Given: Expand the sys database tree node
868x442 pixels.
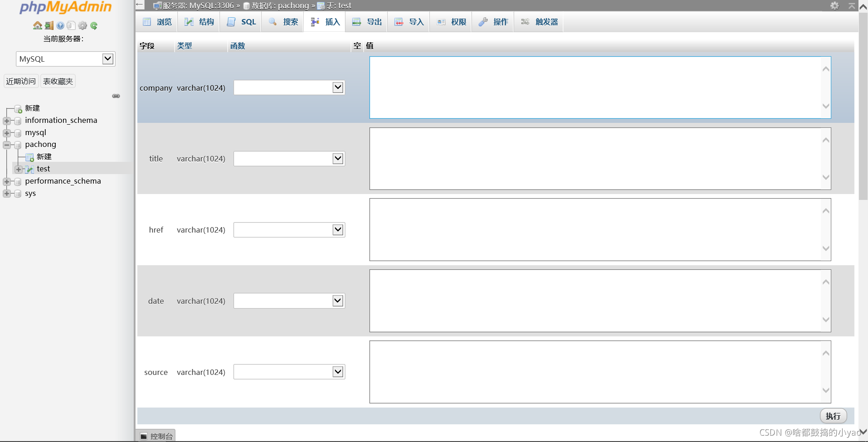Looking at the screenshot, I should tap(7, 194).
